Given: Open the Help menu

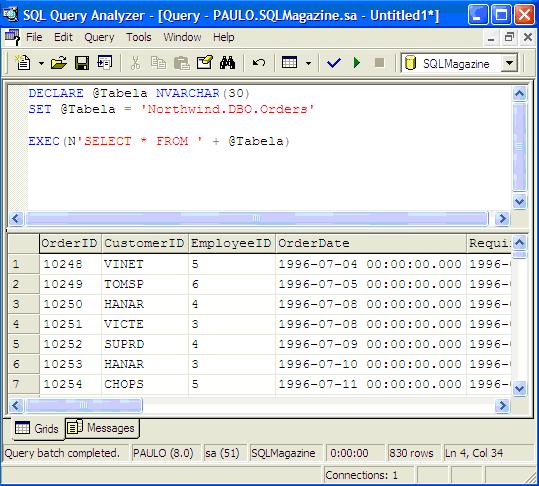Looking at the screenshot, I should 223,37.
